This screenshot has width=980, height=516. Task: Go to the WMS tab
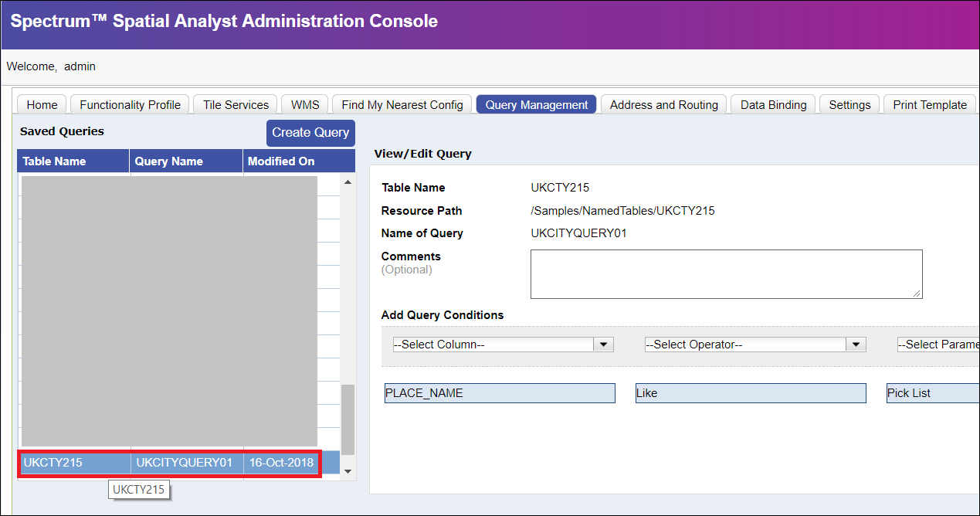[305, 104]
